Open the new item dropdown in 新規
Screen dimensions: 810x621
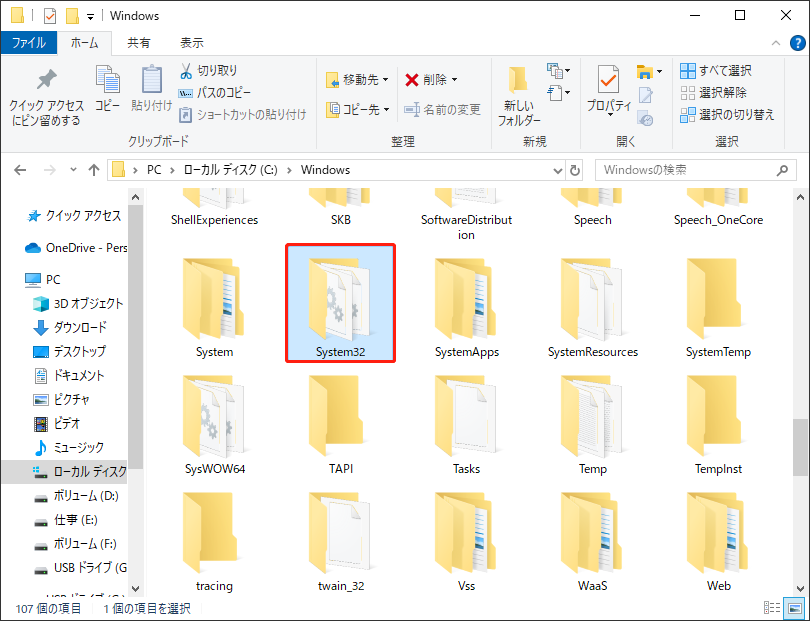(558, 71)
